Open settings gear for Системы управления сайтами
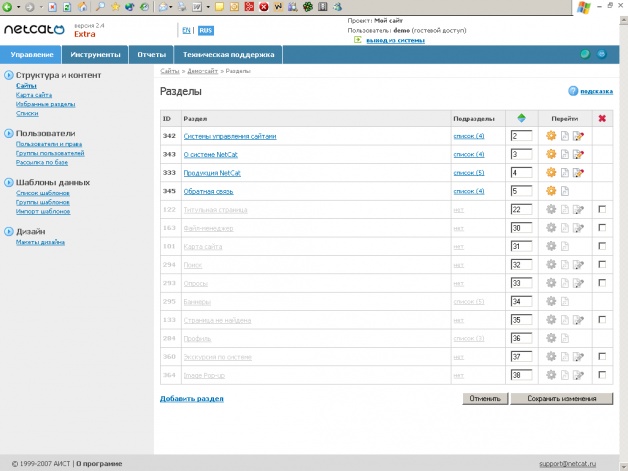The width and height of the screenshot is (628, 471). pos(550,135)
